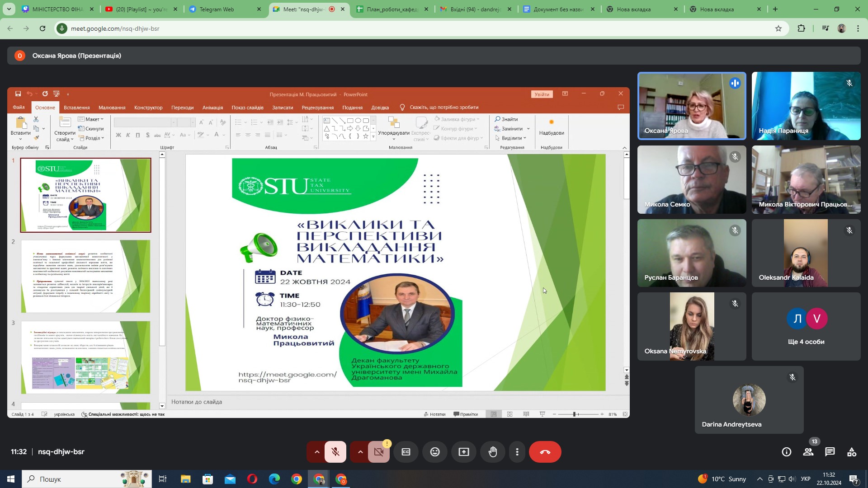Toggle Нотатки notes pane in status bar
The image size is (868, 488).
click(434, 414)
